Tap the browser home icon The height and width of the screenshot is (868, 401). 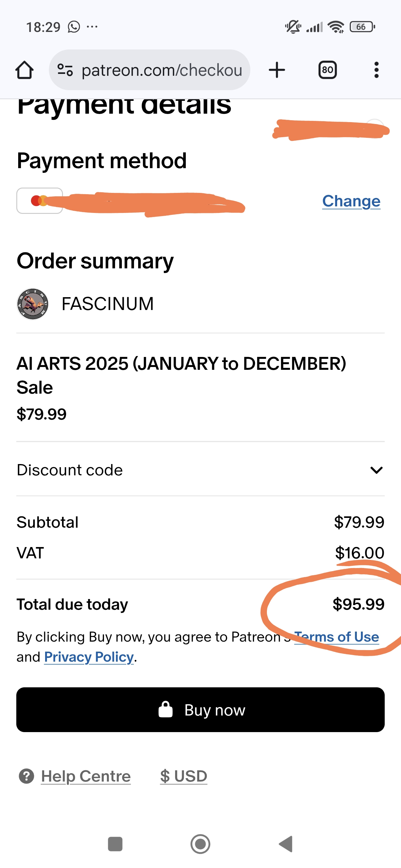click(x=24, y=70)
